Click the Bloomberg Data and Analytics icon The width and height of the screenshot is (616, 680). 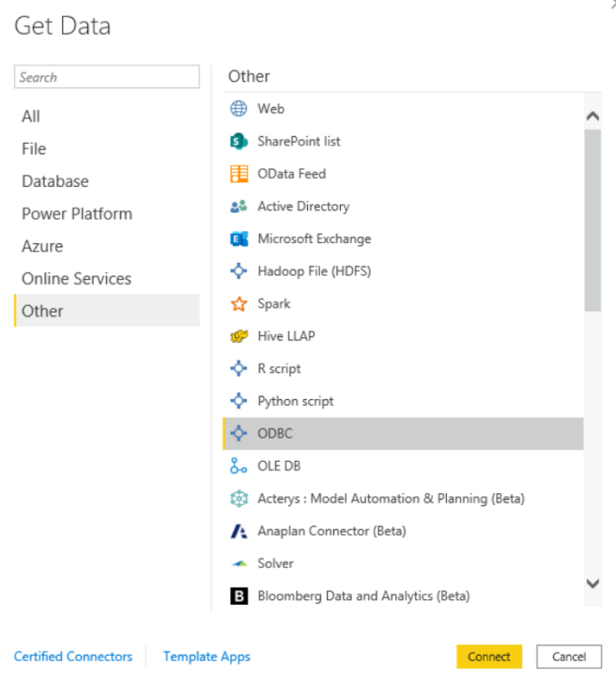coord(239,595)
